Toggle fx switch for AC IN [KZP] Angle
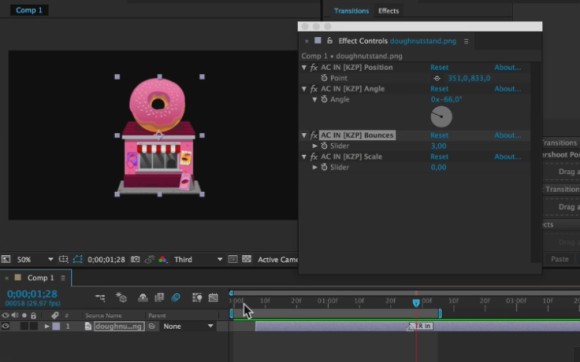Screen dimensions: 580x362 [x=314, y=89]
